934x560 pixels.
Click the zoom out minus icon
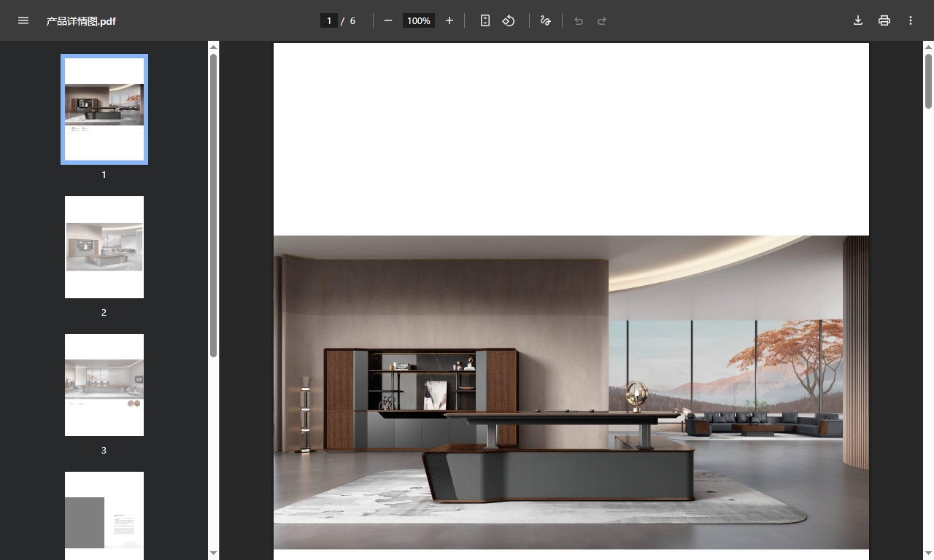click(388, 20)
